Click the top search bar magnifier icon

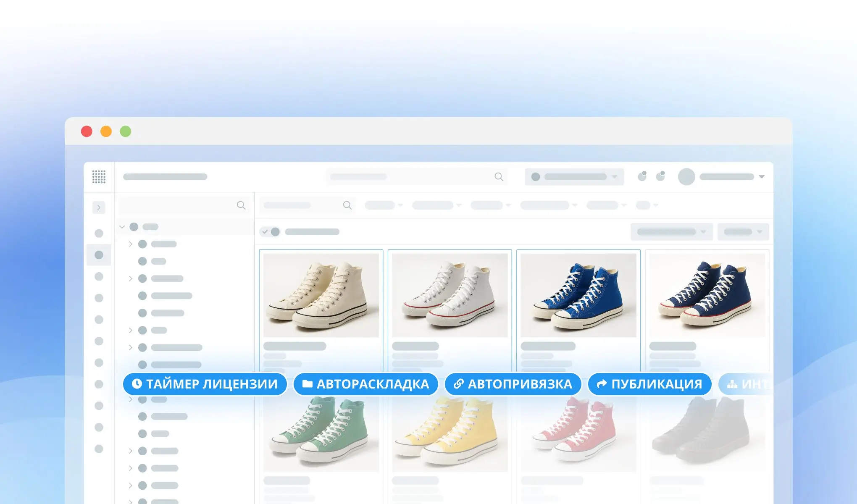click(x=499, y=177)
